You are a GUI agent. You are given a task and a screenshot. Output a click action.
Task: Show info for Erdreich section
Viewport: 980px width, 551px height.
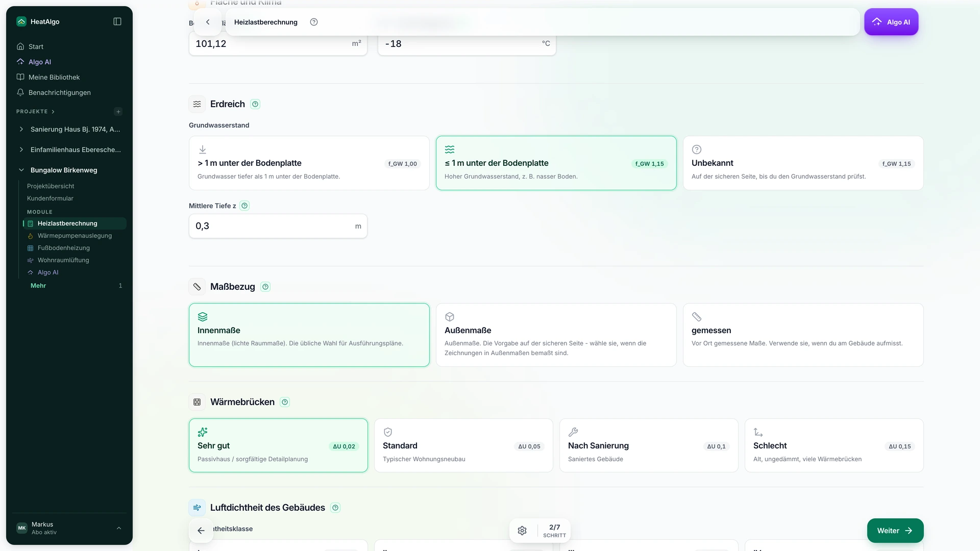click(256, 104)
